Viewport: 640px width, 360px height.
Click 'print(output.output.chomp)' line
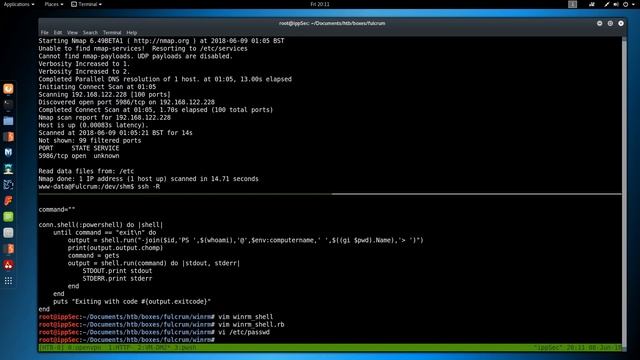pyautogui.click(x=115, y=248)
